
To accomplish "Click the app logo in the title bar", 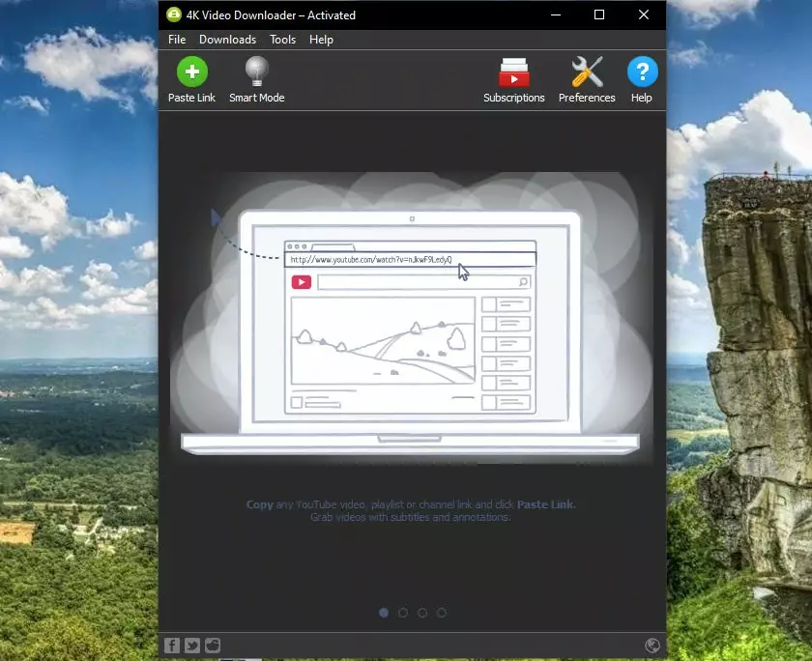I will 173,14.
